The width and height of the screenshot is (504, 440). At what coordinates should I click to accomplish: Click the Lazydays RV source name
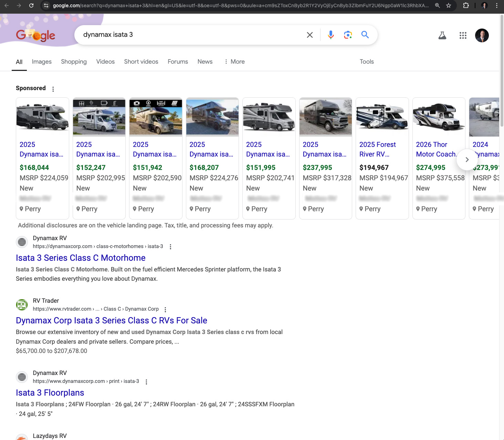point(50,436)
